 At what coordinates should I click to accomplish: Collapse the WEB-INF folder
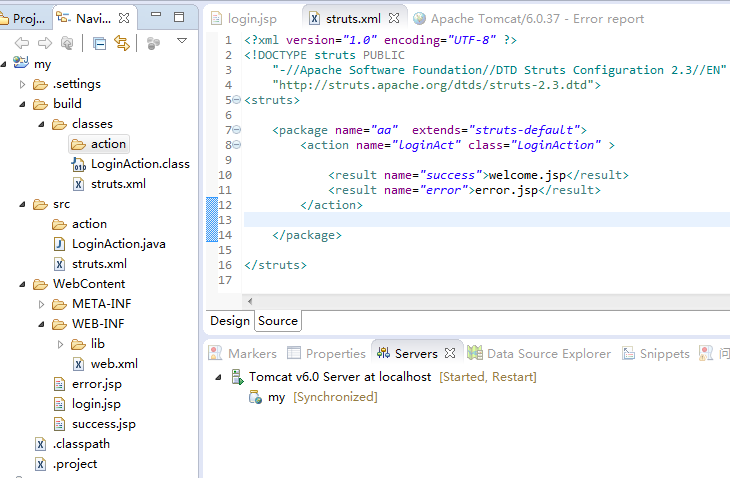[x=41, y=324]
